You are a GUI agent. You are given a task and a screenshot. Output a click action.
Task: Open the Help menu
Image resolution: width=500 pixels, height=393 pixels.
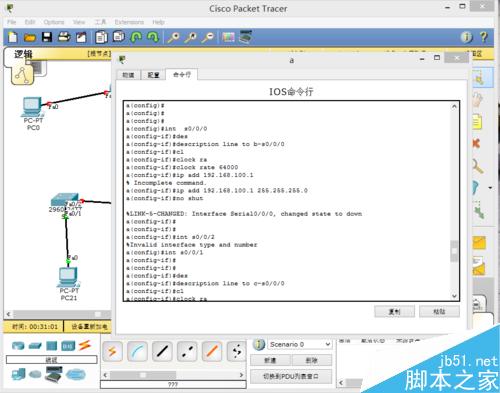[x=158, y=22]
